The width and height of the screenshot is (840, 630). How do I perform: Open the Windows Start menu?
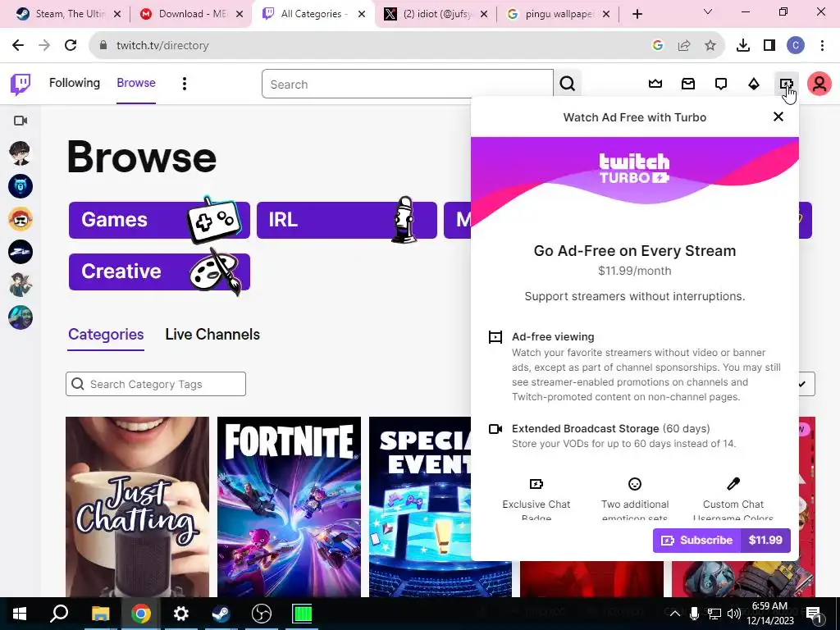click(20, 614)
